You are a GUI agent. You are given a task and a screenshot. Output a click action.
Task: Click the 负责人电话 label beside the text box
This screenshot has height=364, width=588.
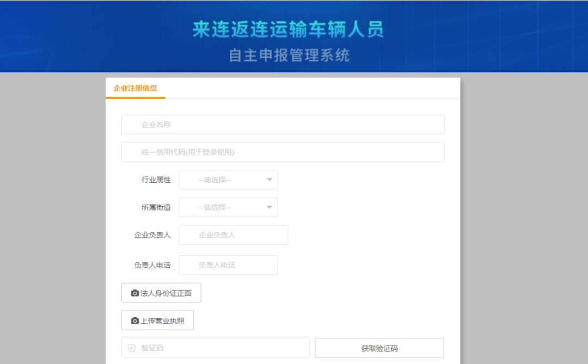(152, 265)
